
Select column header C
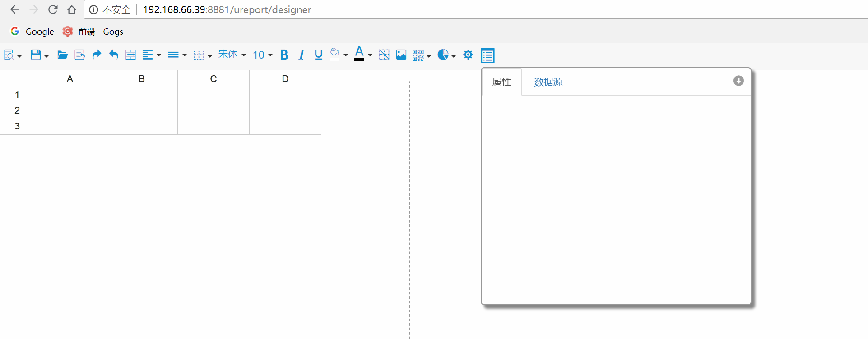pos(214,79)
